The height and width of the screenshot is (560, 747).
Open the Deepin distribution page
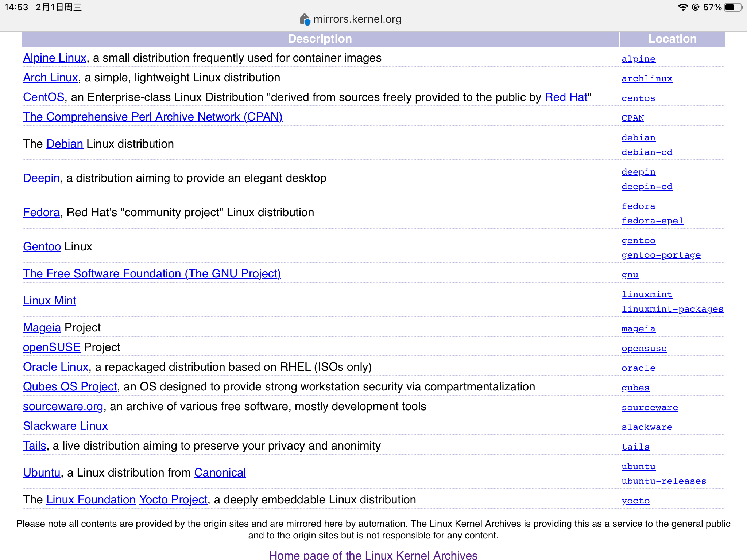click(41, 178)
